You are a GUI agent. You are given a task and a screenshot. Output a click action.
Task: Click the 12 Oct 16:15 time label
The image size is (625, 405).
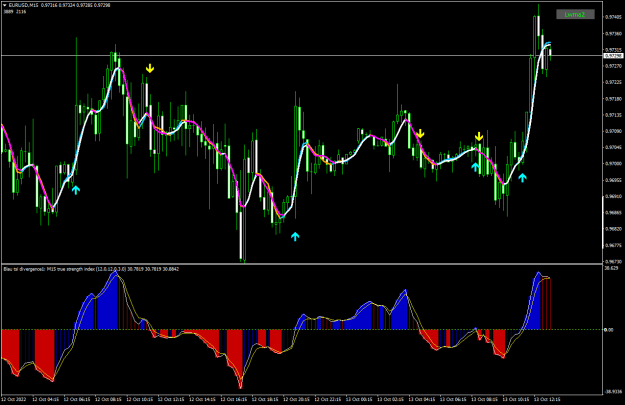click(234, 399)
